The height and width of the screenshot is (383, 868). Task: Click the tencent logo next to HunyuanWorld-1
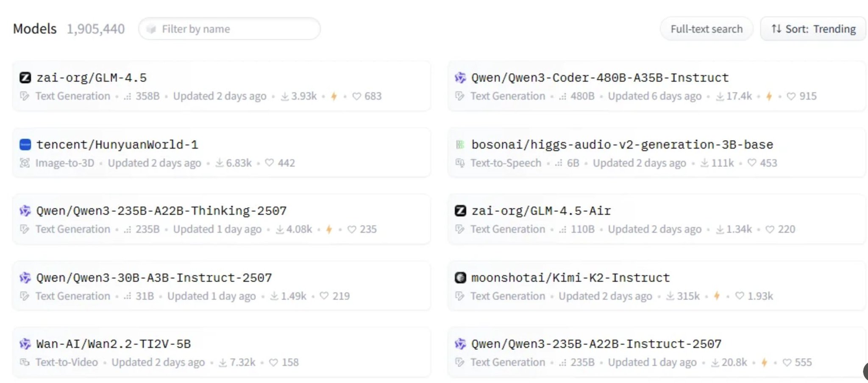[x=25, y=144]
